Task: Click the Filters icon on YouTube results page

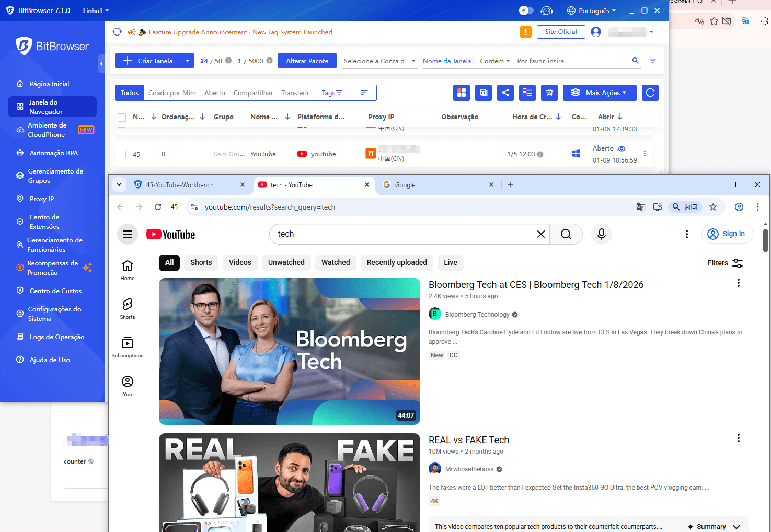Action: pos(738,263)
